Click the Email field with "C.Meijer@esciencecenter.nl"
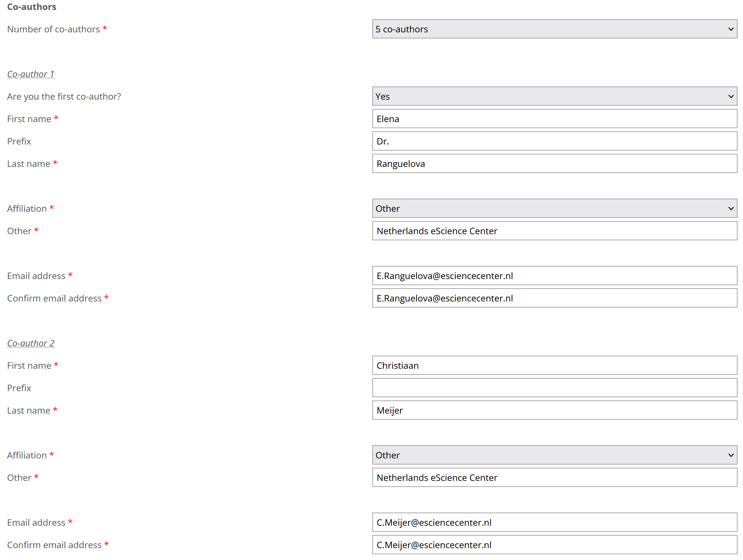 tap(554, 523)
